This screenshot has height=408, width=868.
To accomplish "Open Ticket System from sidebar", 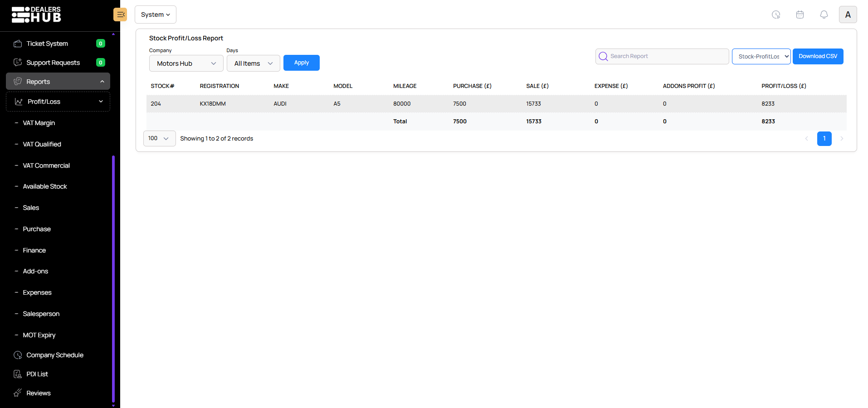I will 47,44.
